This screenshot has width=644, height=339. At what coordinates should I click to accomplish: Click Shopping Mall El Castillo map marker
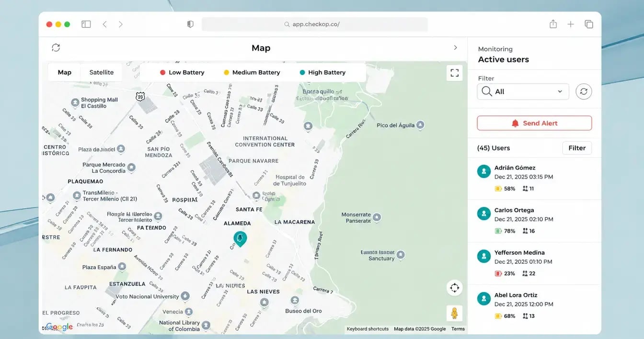(x=75, y=102)
